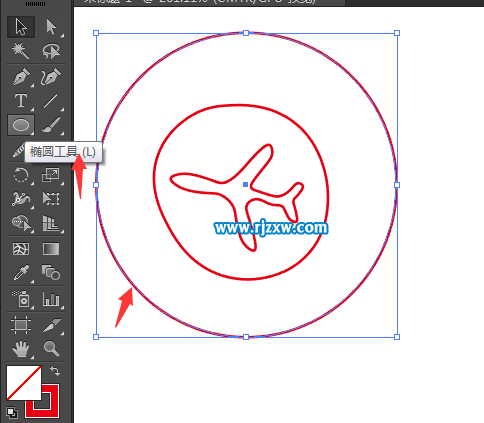
Task: Pick the Pen tool
Action: 21,77
